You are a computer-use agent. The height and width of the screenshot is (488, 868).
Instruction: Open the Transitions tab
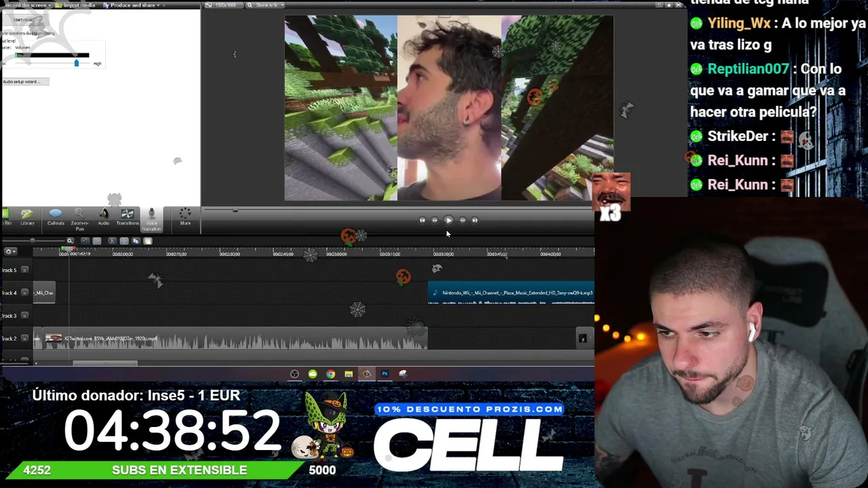[127, 217]
